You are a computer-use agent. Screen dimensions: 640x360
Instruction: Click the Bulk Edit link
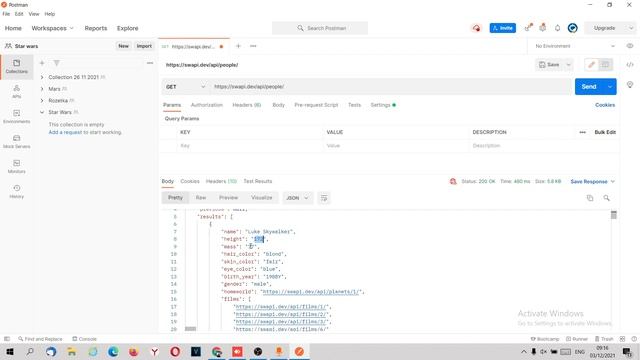coord(605,132)
